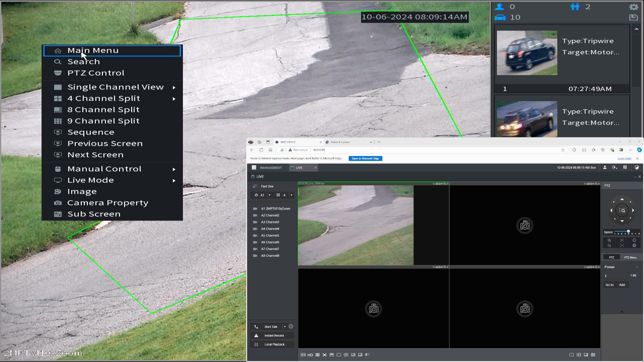Viewport: 644px width, 362px height.
Task: Choose Camera Property menu entry
Action: click(x=112, y=203)
